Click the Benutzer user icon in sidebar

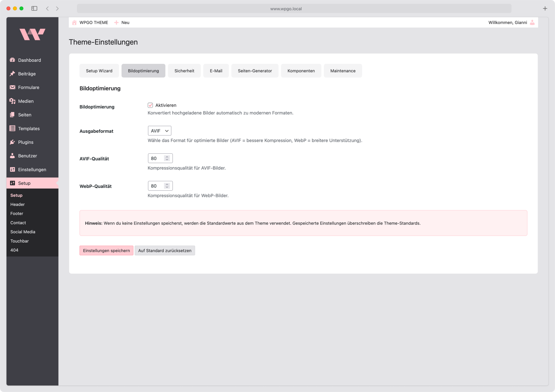(x=12, y=156)
